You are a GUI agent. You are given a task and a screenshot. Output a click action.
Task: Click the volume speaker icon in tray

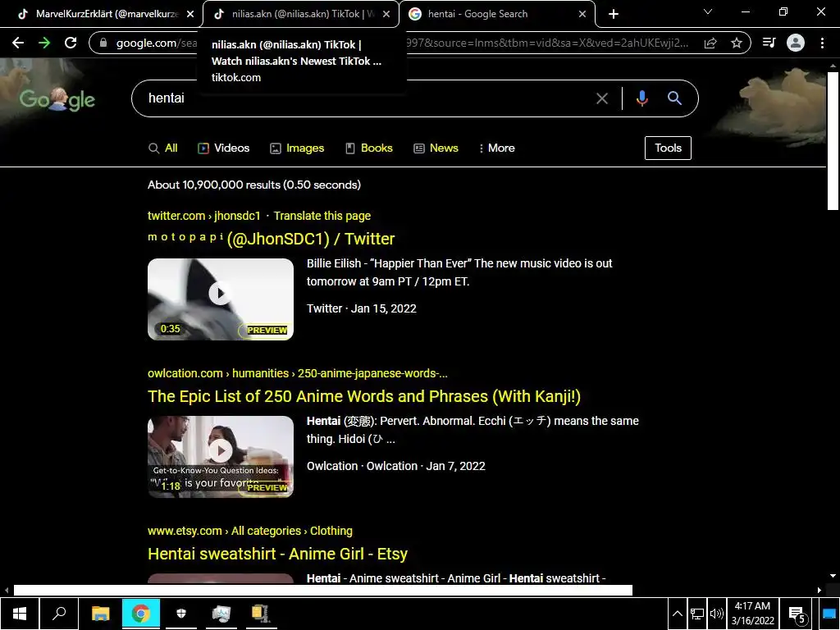click(x=716, y=614)
